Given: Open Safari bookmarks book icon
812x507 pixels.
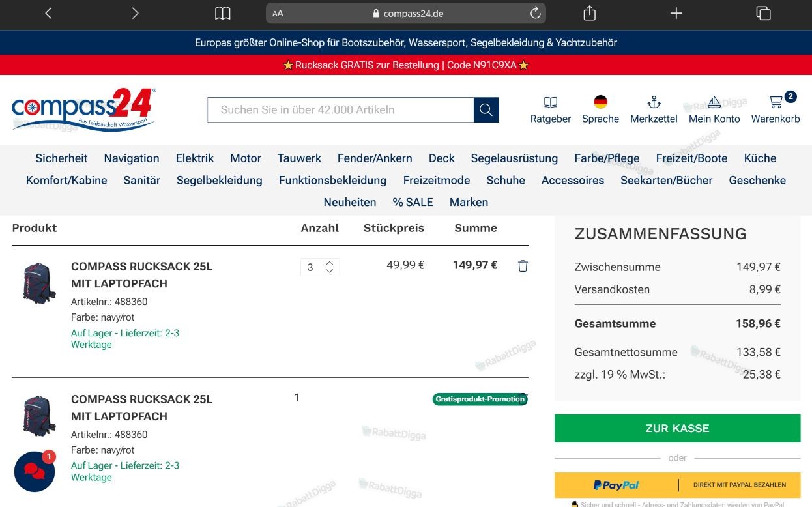Looking at the screenshot, I should (x=223, y=13).
